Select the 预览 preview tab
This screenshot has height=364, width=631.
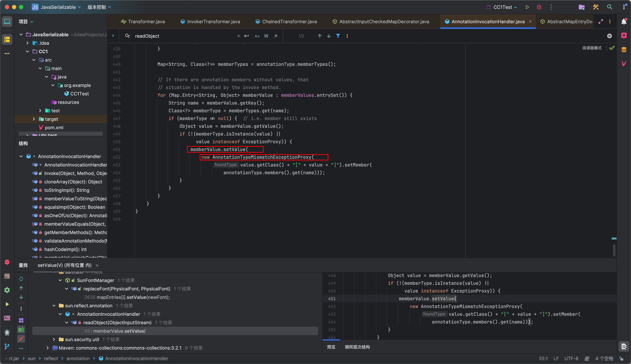click(331, 347)
